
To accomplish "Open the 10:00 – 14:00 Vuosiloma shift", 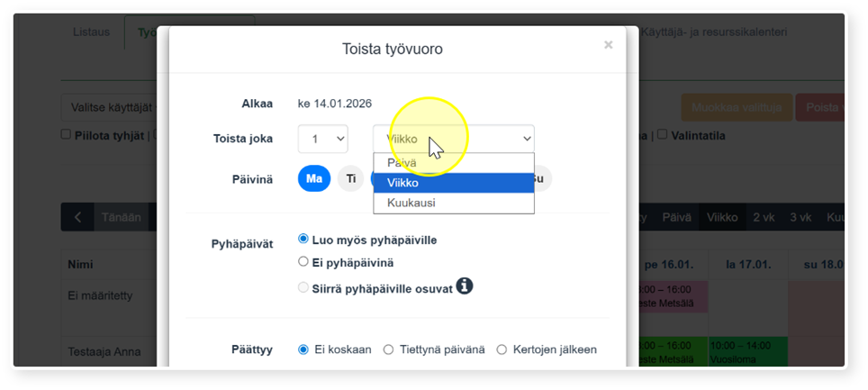I will [x=748, y=352].
